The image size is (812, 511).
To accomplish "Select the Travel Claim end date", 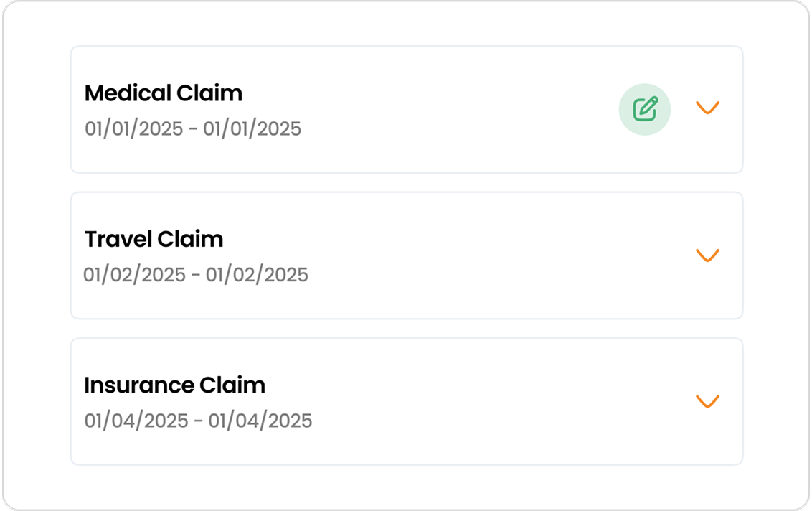I will click(257, 275).
